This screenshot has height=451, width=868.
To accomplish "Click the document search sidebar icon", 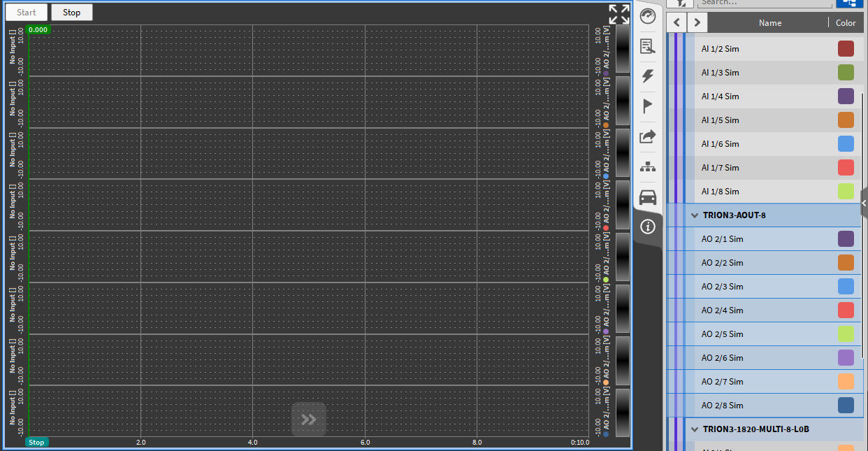I will click(648, 47).
